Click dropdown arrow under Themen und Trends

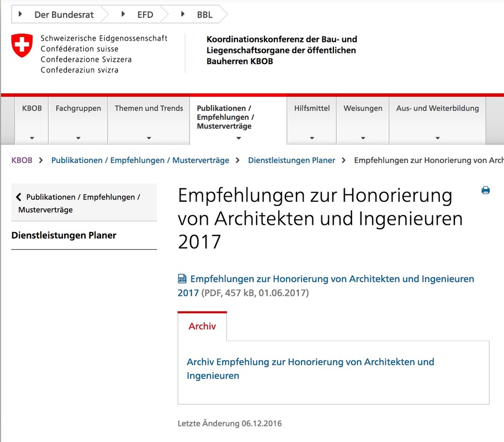tap(149, 138)
